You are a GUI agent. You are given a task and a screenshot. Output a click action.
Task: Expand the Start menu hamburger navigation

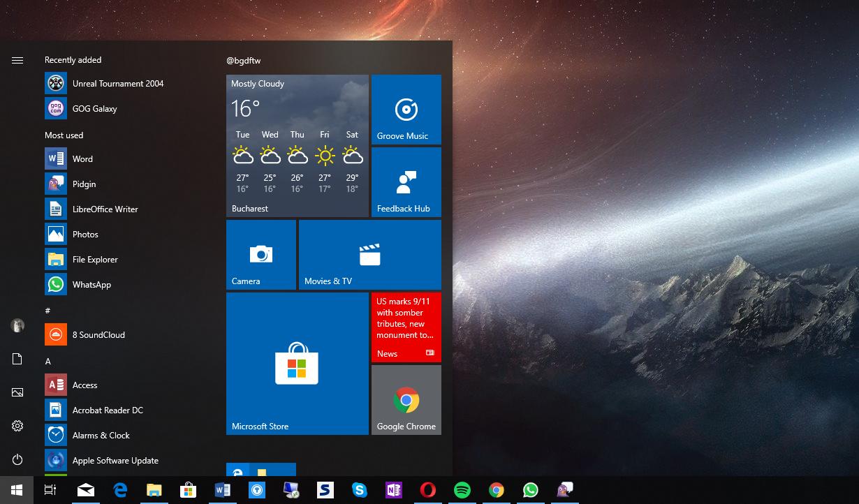(x=17, y=61)
